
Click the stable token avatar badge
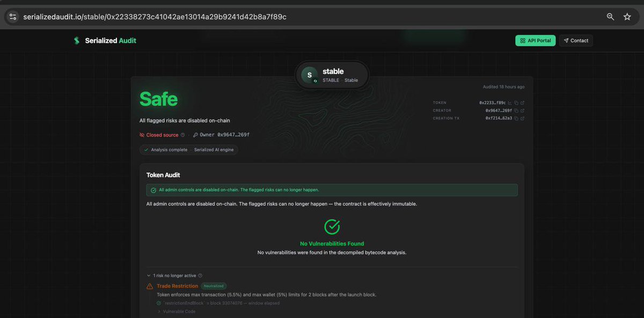(309, 75)
